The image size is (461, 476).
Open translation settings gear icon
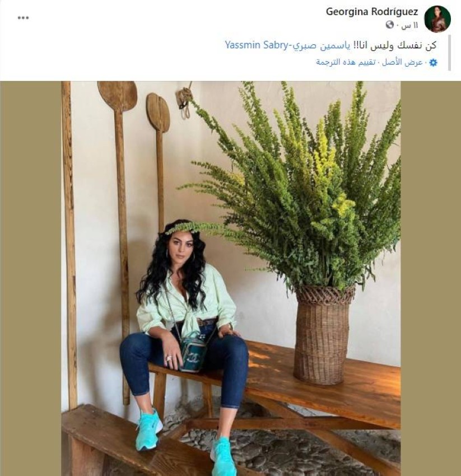tap(434, 63)
